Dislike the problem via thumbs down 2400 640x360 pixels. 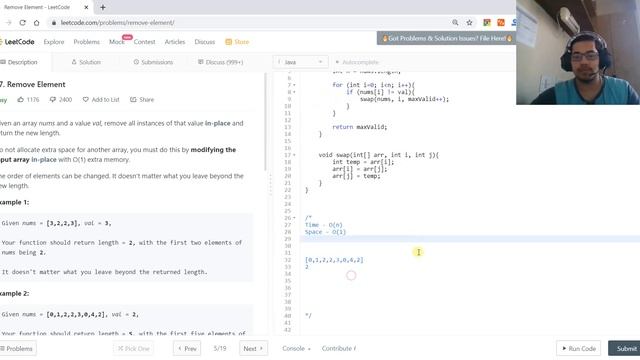[x=60, y=100]
